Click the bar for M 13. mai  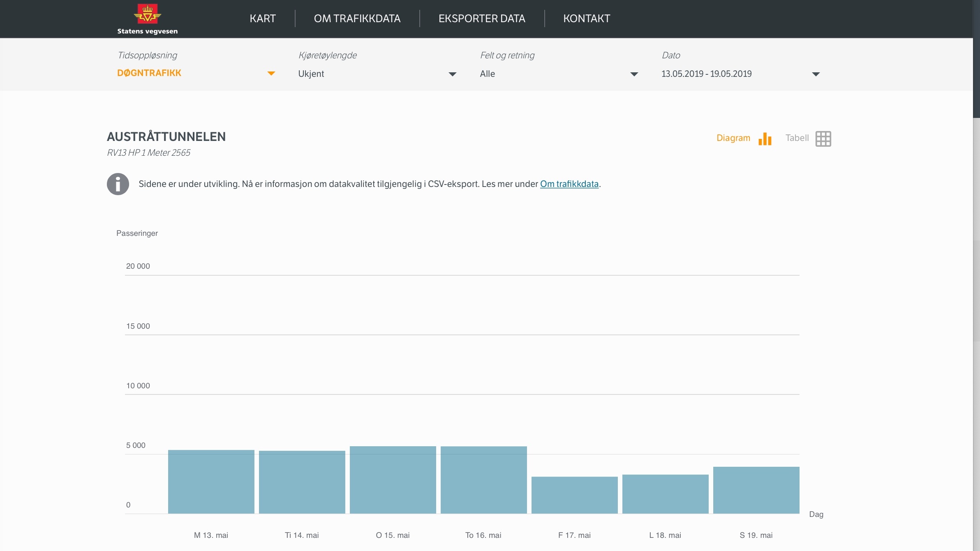(211, 482)
